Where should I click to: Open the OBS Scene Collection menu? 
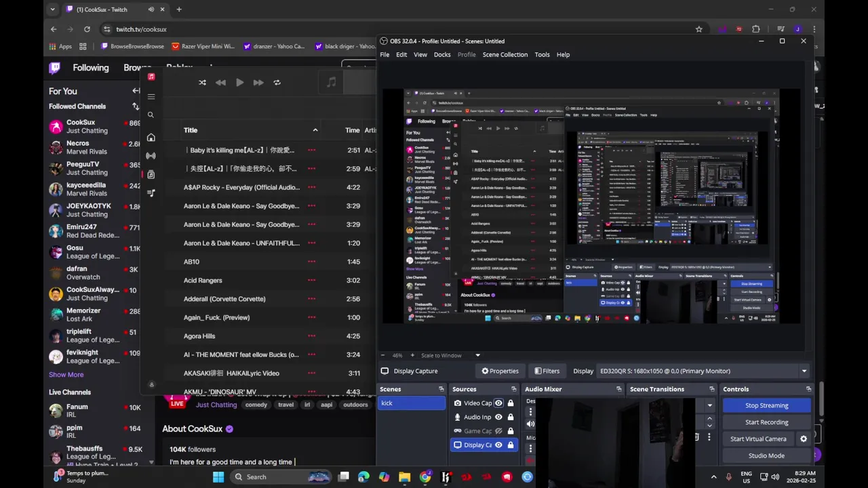[x=505, y=55]
